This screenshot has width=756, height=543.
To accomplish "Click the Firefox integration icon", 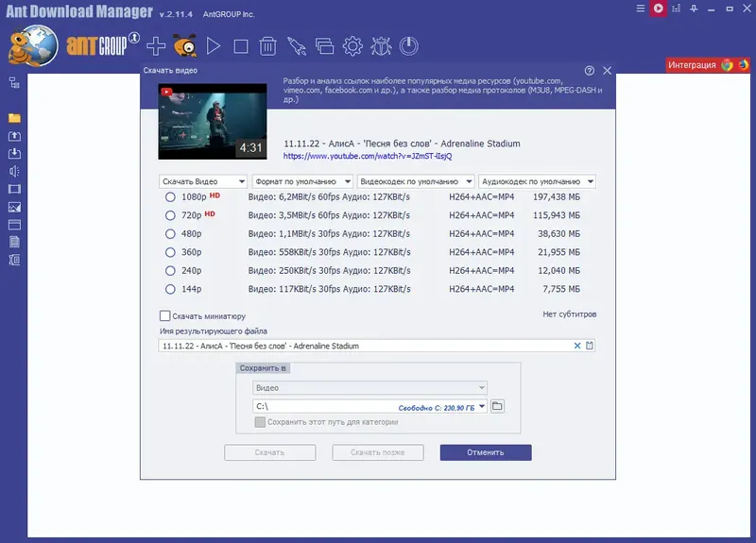I will pos(743,64).
